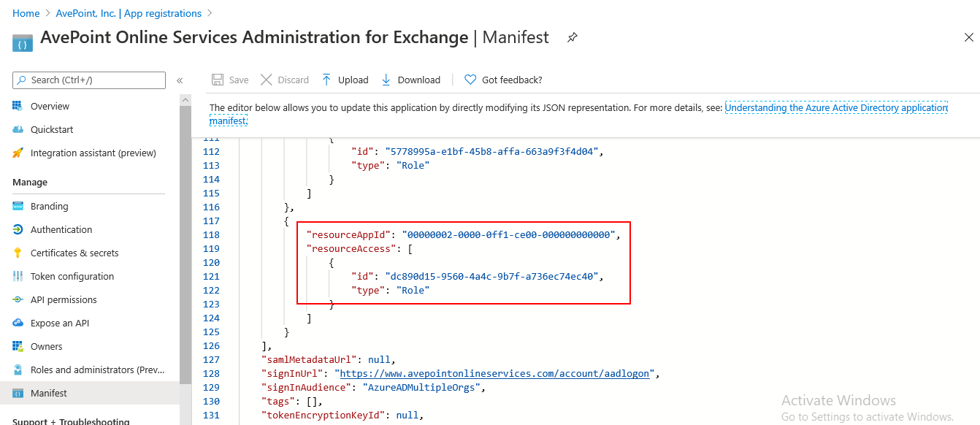Viewport: 980px width, 425px height.
Task: Expand the App registrations breadcrumb chevron
Action: pos(209,13)
